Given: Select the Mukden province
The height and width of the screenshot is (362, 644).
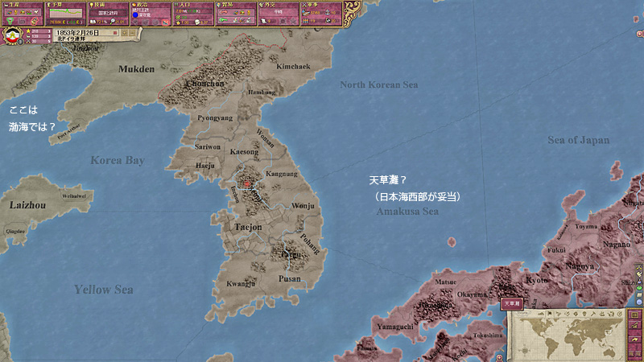Looking at the screenshot, I should 137,69.
